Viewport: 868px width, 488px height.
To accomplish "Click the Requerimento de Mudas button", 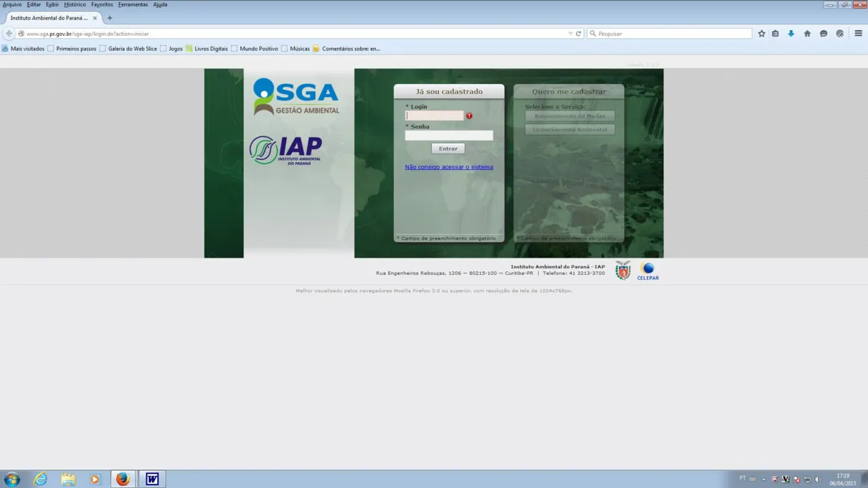I will coord(570,116).
